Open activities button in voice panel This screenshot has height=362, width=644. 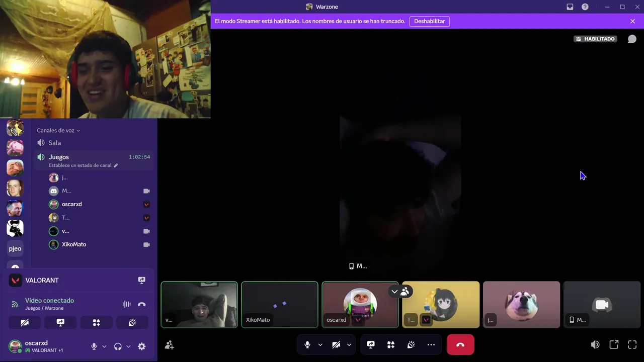point(96,322)
